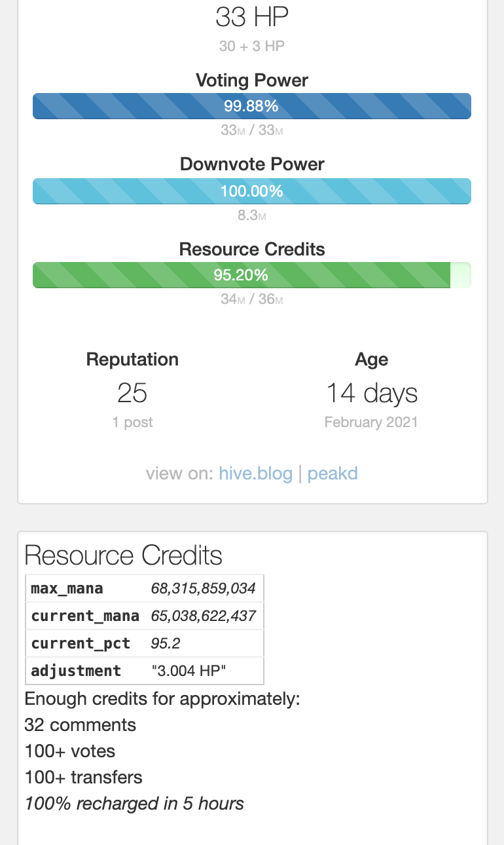Click 'Enough credits for approximately:' text

click(x=162, y=699)
